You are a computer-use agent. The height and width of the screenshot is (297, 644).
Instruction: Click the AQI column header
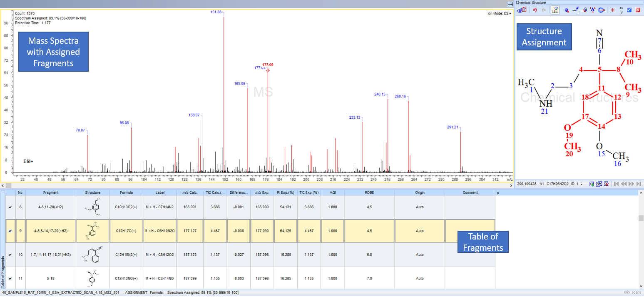(x=333, y=193)
